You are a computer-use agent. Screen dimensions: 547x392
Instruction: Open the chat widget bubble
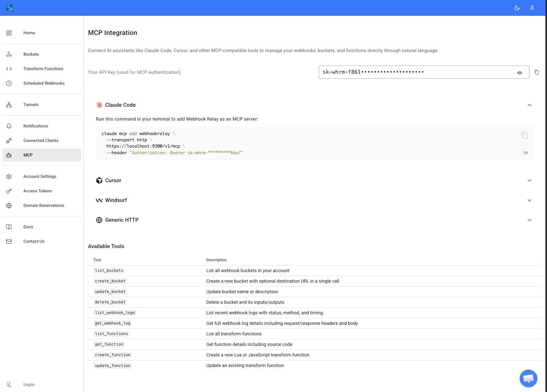[528, 378]
